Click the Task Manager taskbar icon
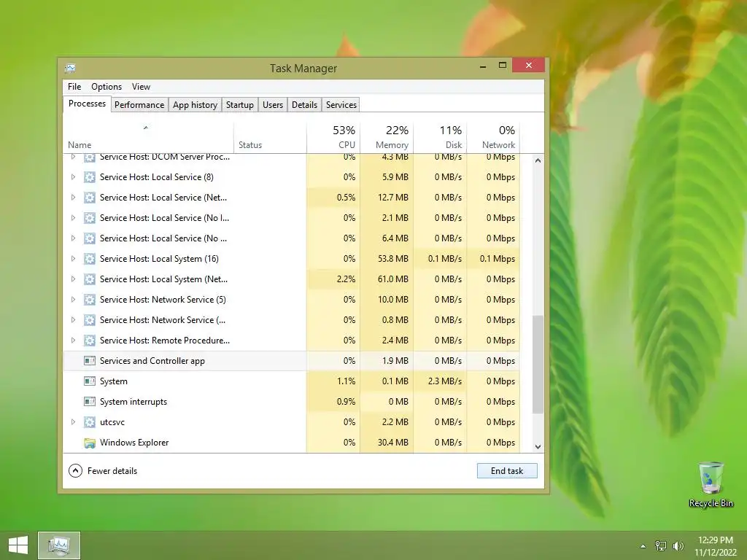Viewport: 747px width, 560px height. (59, 545)
